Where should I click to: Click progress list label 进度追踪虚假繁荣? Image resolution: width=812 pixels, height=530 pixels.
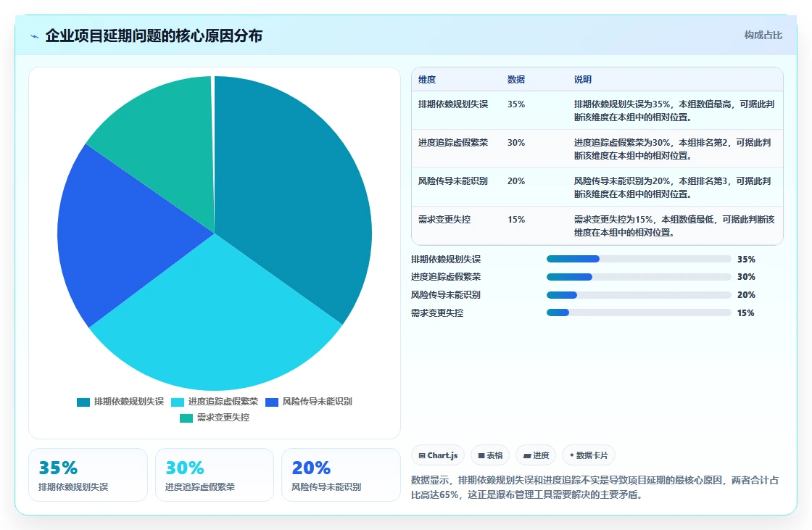[x=446, y=277]
